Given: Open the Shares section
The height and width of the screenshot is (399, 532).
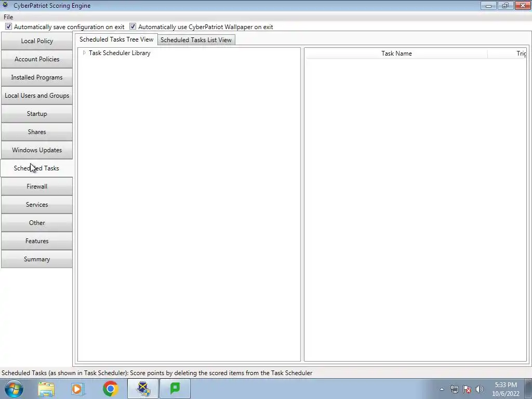Looking at the screenshot, I should [x=37, y=132].
